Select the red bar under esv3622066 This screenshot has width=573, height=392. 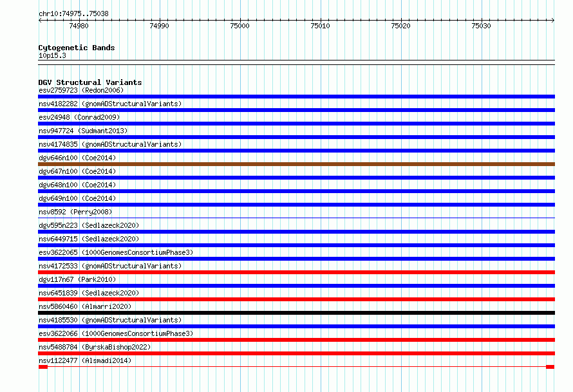(x=296, y=340)
